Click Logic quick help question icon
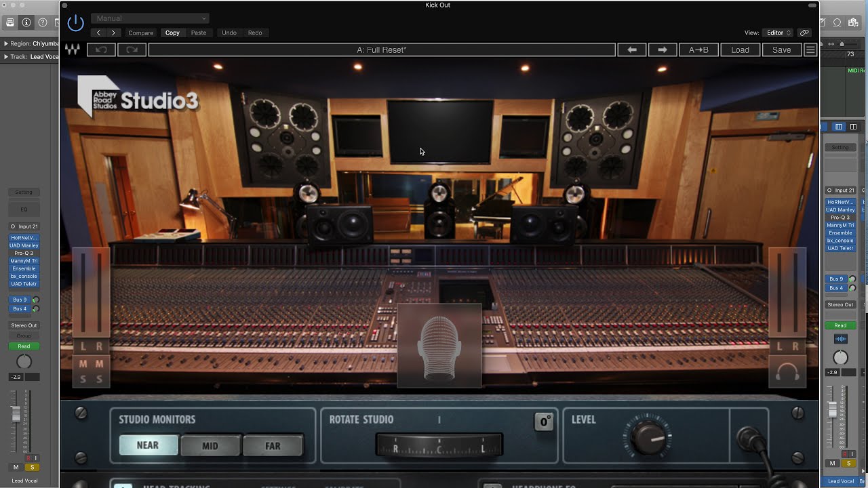 [x=43, y=22]
